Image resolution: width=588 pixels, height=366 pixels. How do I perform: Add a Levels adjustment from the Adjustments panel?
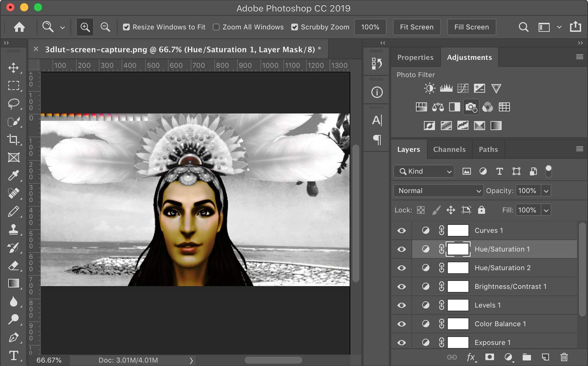tap(446, 88)
